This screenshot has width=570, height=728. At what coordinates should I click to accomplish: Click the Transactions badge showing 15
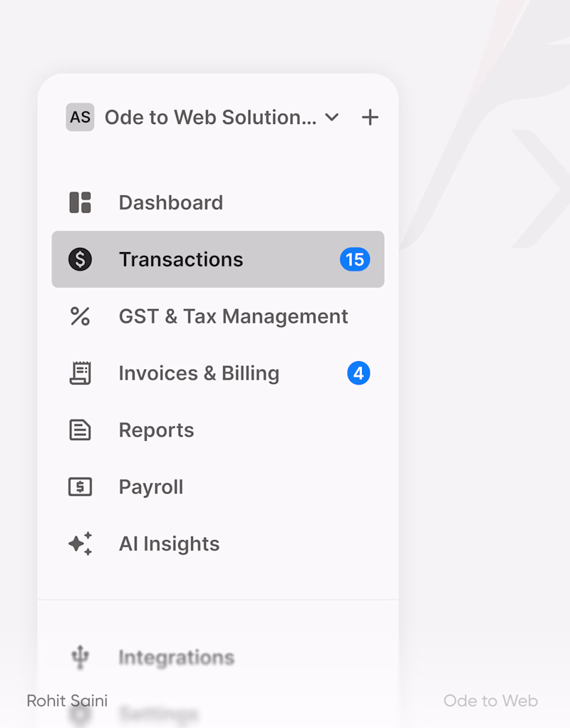pyautogui.click(x=355, y=259)
